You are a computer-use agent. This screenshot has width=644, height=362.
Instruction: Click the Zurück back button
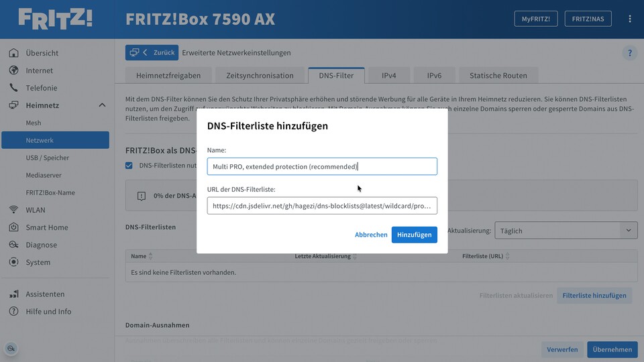[152, 52]
